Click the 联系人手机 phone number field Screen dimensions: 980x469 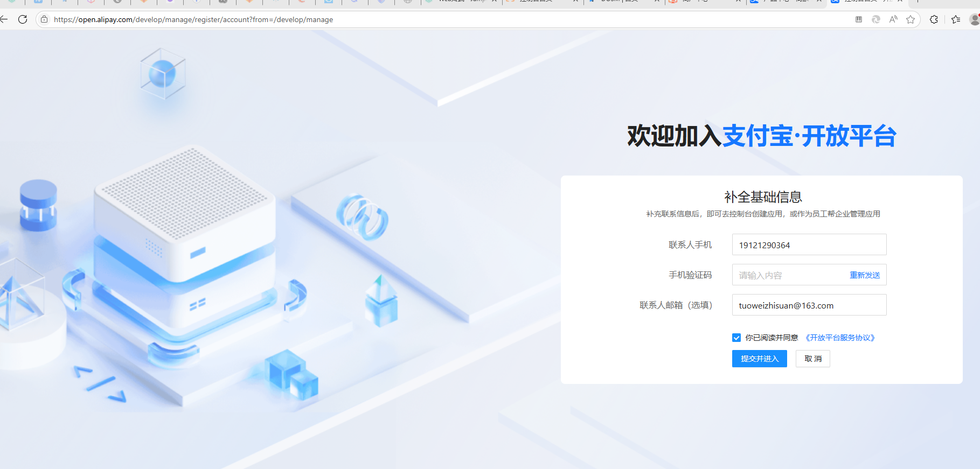(x=809, y=245)
